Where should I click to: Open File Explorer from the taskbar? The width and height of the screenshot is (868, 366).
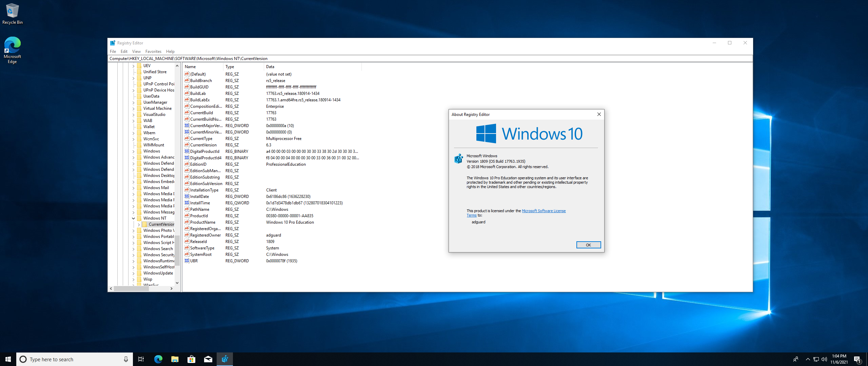tap(175, 359)
